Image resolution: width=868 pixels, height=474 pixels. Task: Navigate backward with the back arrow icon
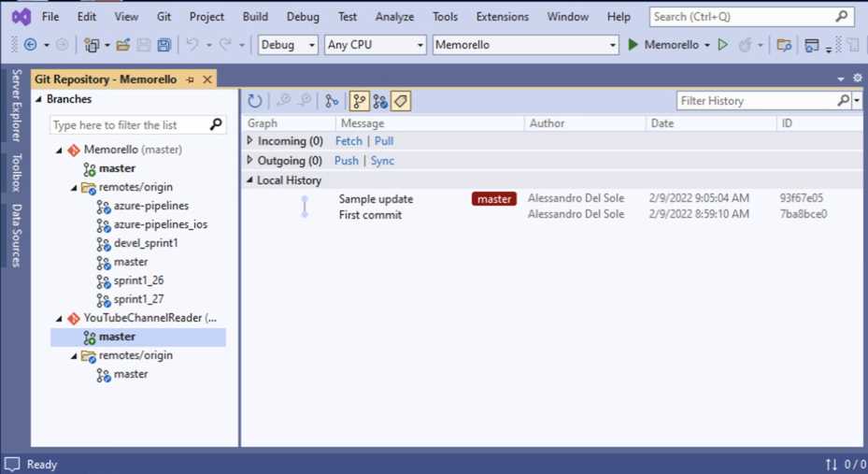pos(31,45)
